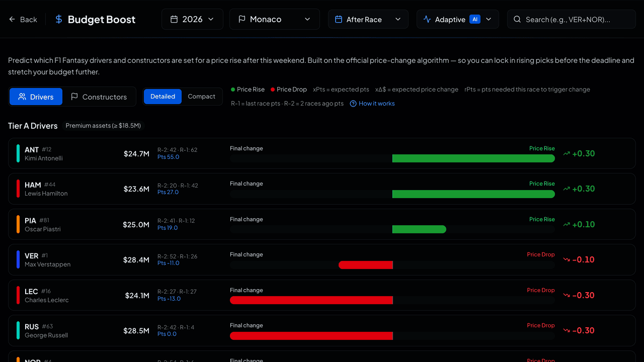Focus the driver search input field
The image size is (644, 362).
[572, 19]
